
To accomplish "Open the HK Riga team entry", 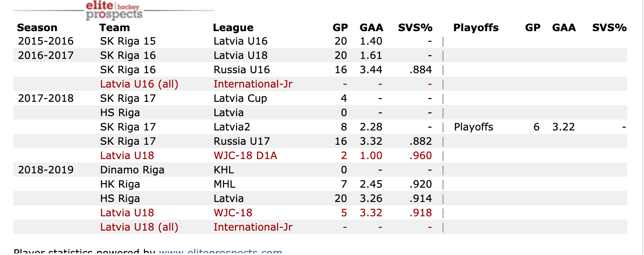I will click(120, 184).
